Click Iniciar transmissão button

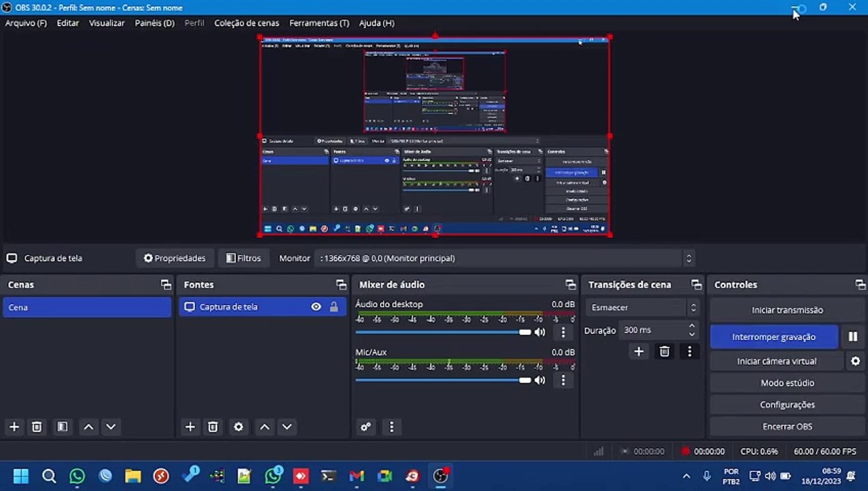click(787, 310)
